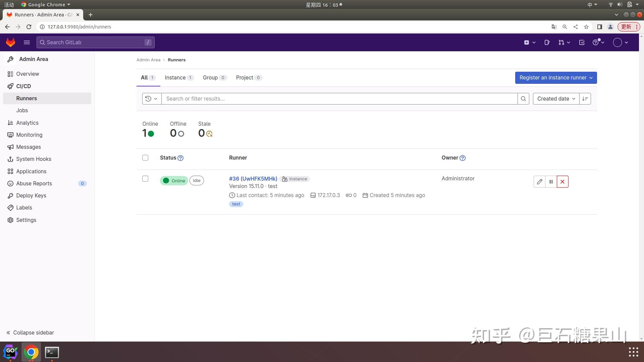Open the issues icon in top navigation
Screen dimensions: 644x362
[547, 42]
